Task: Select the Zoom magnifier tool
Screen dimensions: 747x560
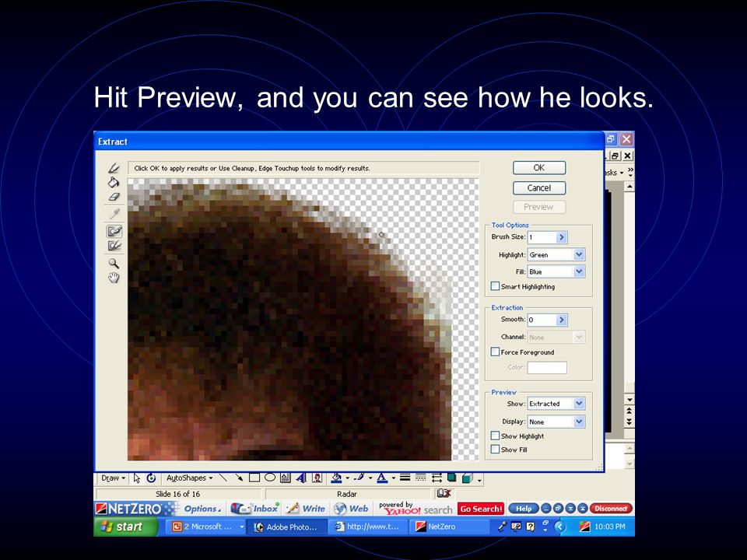Action: pos(114,264)
